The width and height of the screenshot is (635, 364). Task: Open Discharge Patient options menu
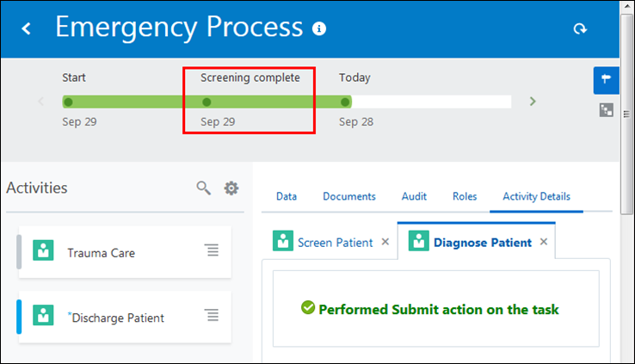coord(212,315)
